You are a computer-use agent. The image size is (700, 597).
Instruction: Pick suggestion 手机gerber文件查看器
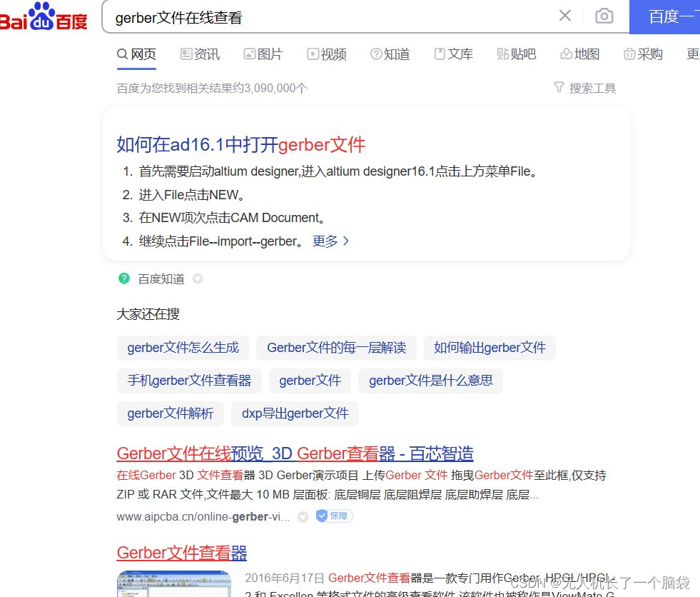[189, 381]
